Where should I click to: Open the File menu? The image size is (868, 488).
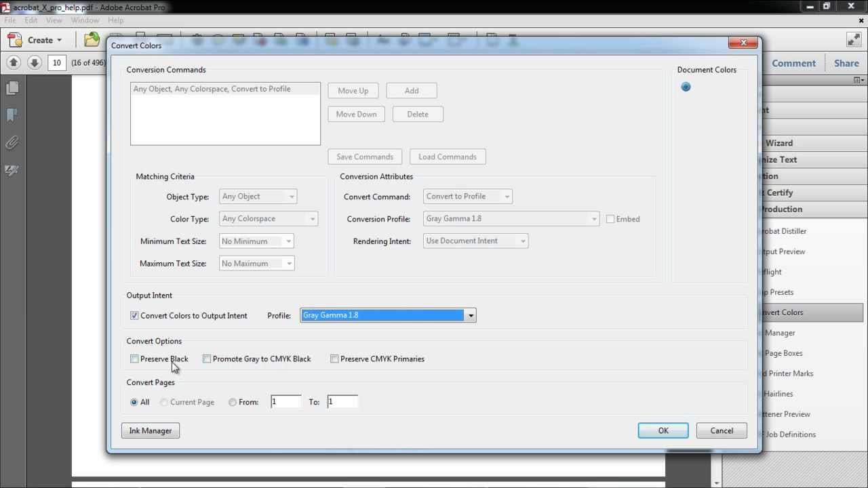click(9, 20)
